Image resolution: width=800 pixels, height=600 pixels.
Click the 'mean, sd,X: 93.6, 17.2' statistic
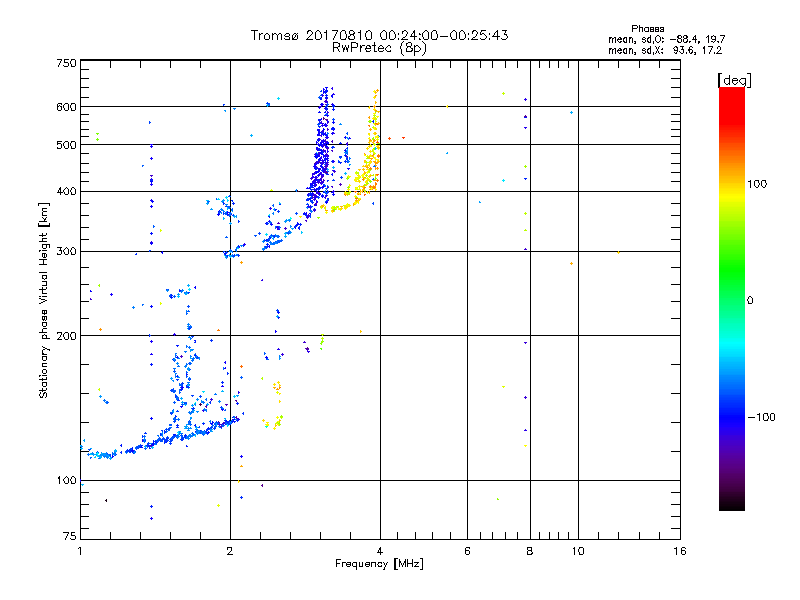(665, 50)
